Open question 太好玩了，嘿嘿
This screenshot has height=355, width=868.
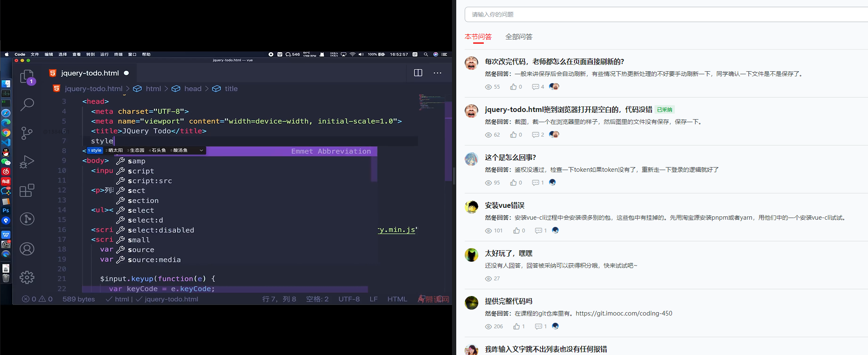(x=508, y=253)
